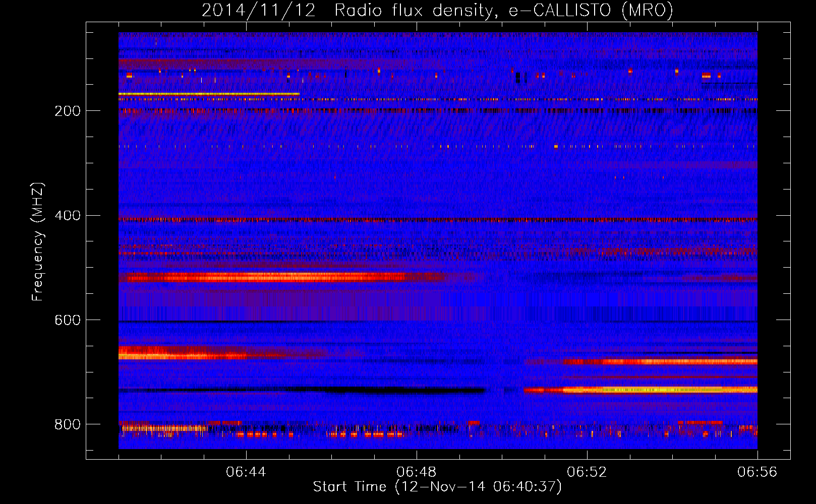816x504 pixels.
Task: Click the 06:56 time tick label
Action: (757, 472)
